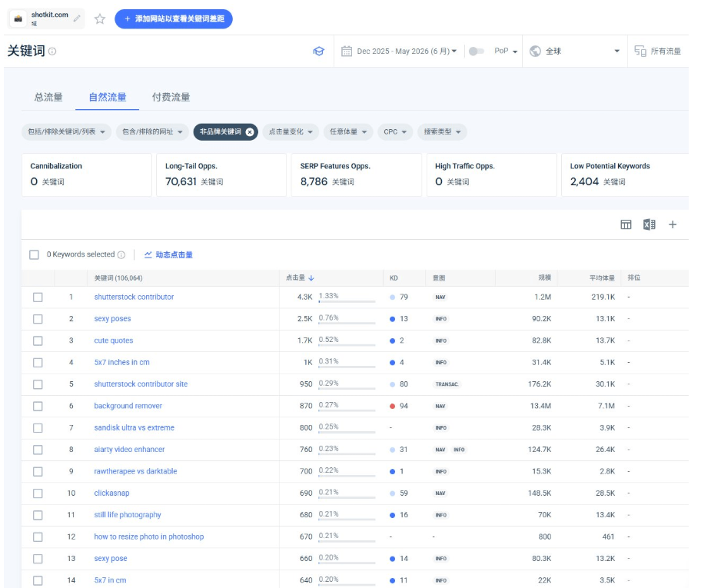This screenshot has height=588, width=711.
Task: Open the High Traffic Opps. card
Action: coord(491,174)
